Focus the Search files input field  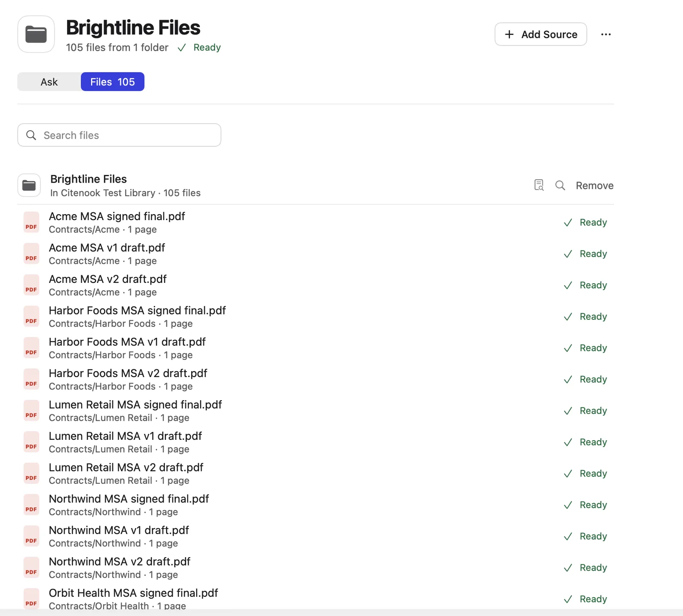coord(119,135)
